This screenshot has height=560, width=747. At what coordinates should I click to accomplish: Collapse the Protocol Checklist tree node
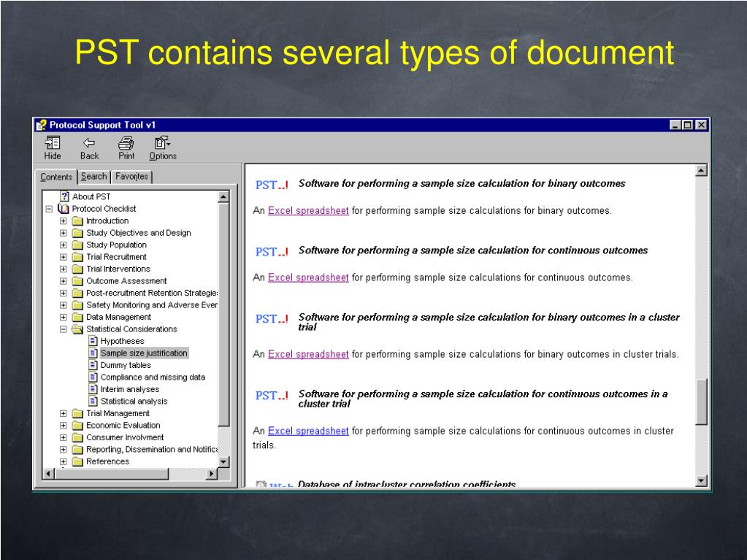49,209
